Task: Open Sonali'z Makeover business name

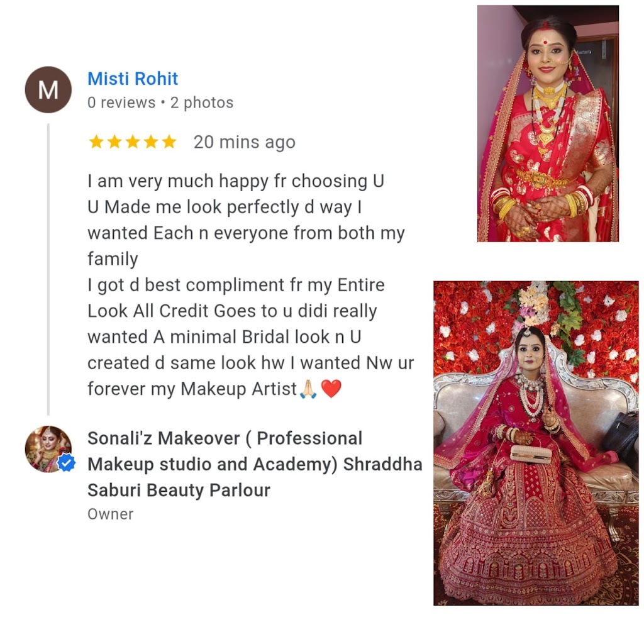Action: point(255,464)
